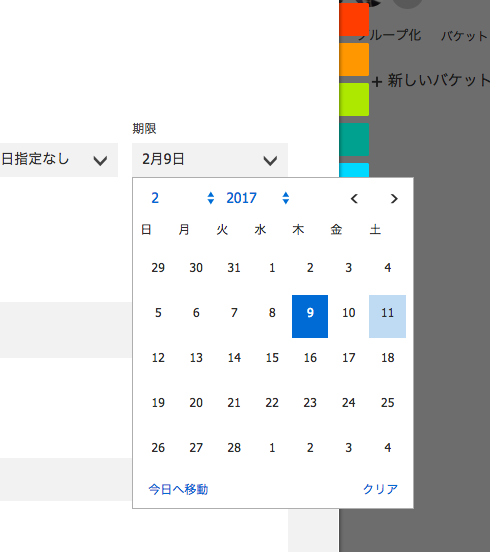Open the 期限 date dropdown showing 2月9日
The height and width of the screenshot is (552, 490).
tap(210, 160)
